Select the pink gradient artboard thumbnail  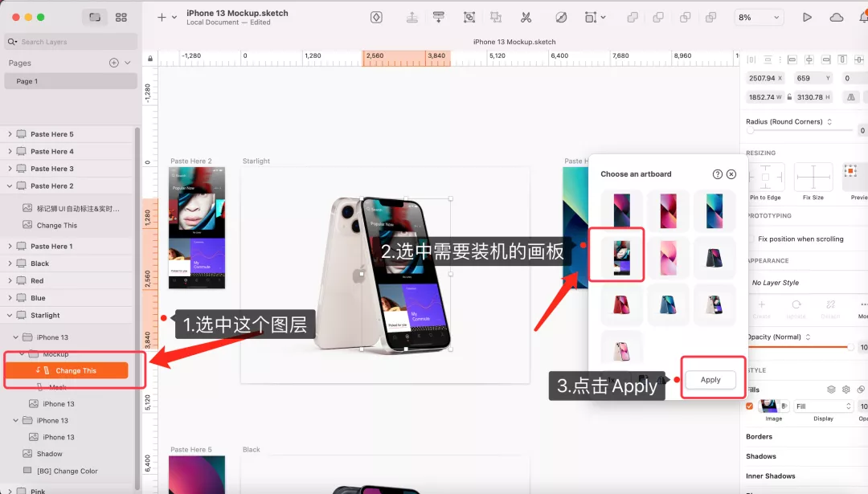pos(668,258)
